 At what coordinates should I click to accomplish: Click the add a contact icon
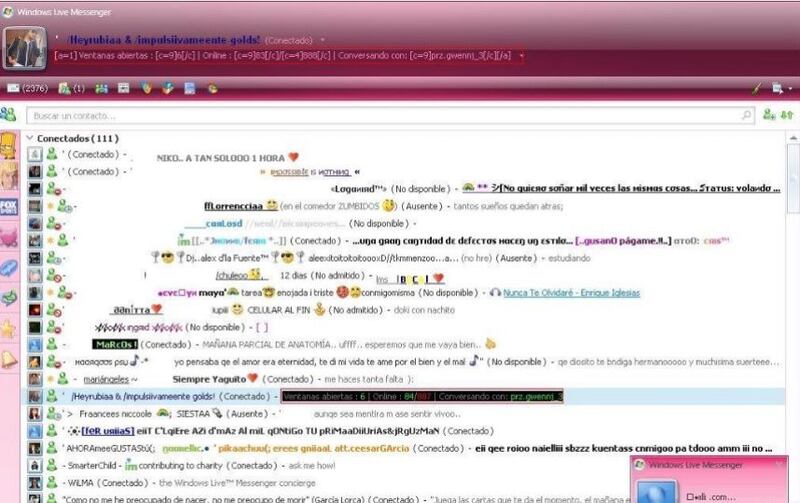769,115
